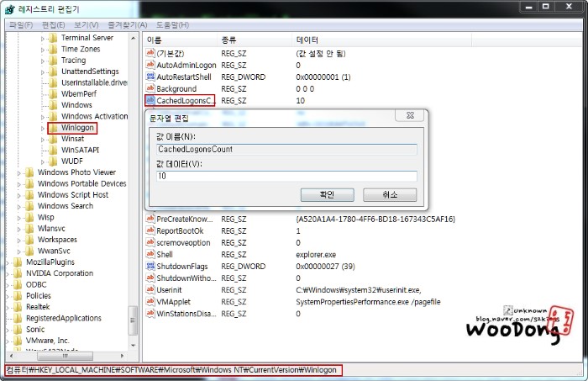Click tree pane vertical scrollbar down arrow

click(133, 346)
